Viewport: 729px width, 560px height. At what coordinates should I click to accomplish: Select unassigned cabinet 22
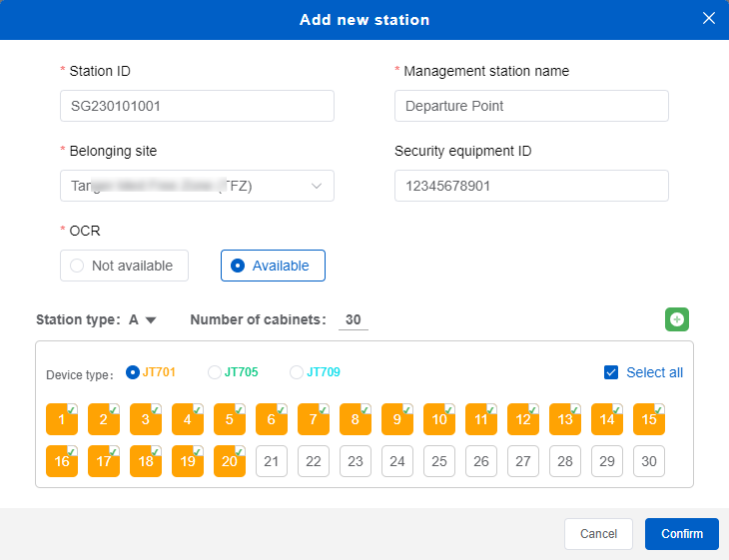tap(314, 461)
